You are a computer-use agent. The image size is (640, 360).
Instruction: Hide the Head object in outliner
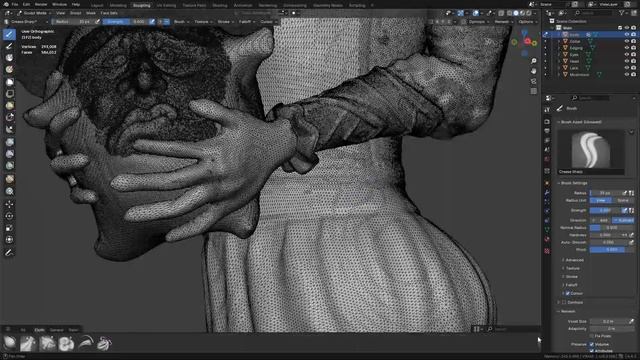627,61
